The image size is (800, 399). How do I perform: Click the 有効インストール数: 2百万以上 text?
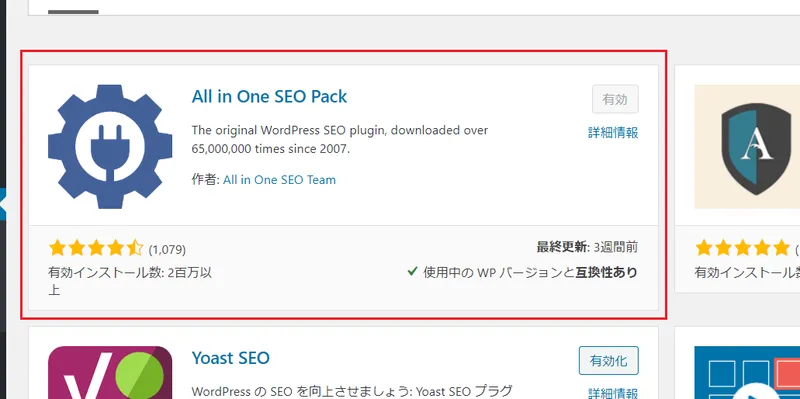(130, 281)
